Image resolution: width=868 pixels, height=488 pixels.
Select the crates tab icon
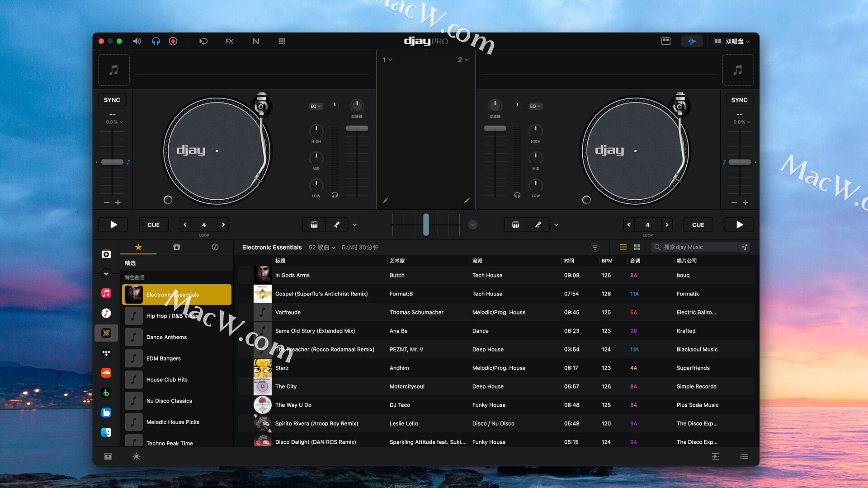[177, 247]
